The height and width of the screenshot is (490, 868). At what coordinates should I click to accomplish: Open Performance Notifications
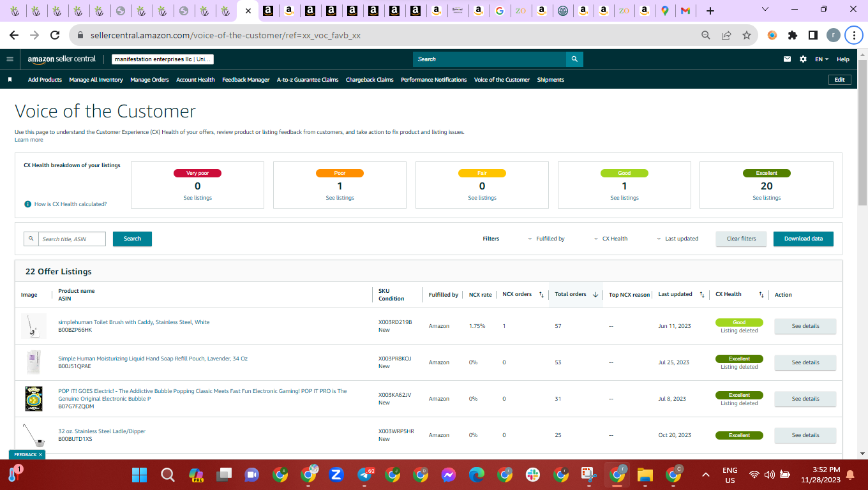click(434, 80)
